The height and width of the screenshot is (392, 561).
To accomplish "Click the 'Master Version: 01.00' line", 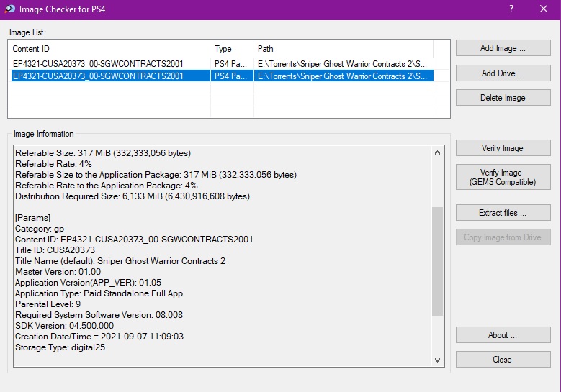I will [x=58, y=272].
